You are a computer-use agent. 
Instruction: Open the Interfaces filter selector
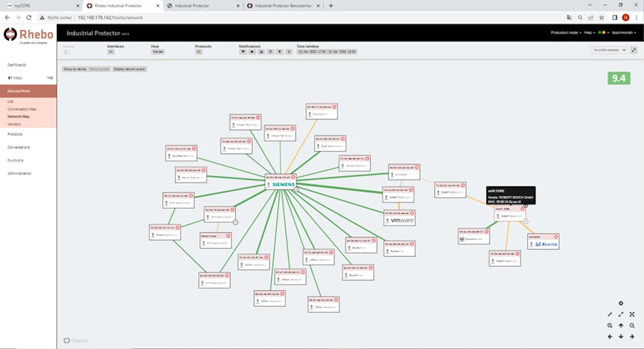tap(111, 52)
